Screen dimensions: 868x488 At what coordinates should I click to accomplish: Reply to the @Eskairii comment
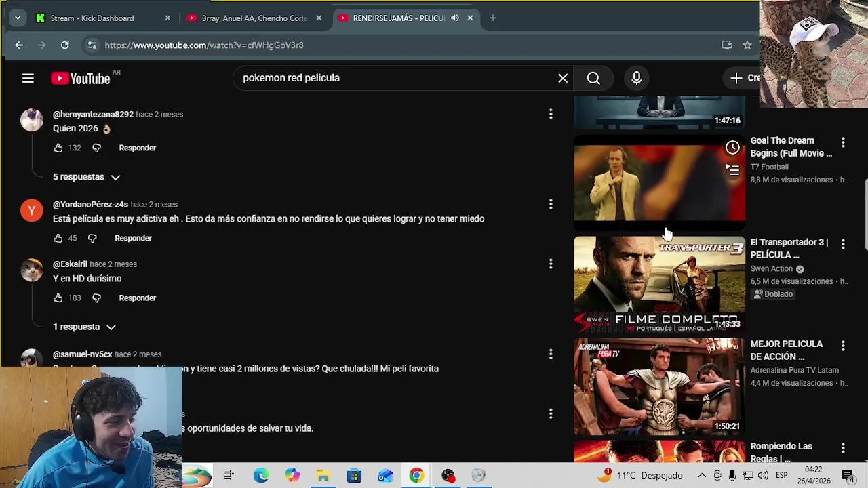point(138,298)
